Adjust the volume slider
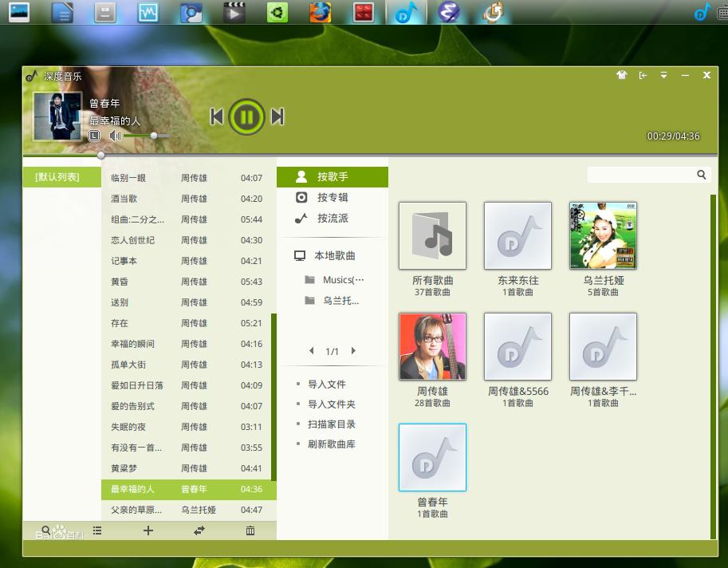 (153, 136)
